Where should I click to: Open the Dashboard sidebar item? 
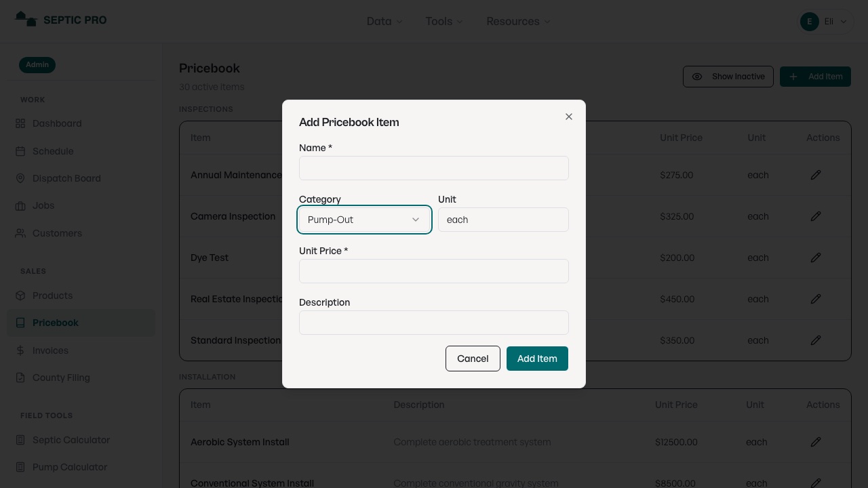point(81,123)
